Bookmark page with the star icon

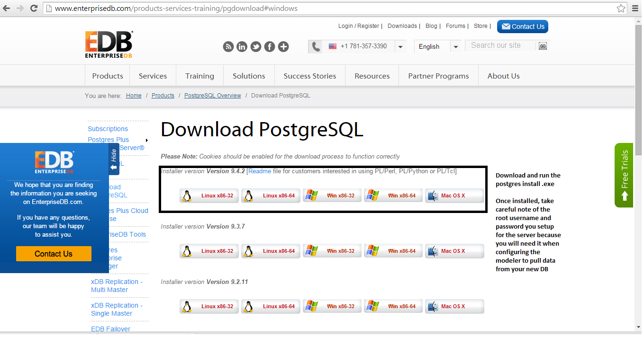(621, 9)
